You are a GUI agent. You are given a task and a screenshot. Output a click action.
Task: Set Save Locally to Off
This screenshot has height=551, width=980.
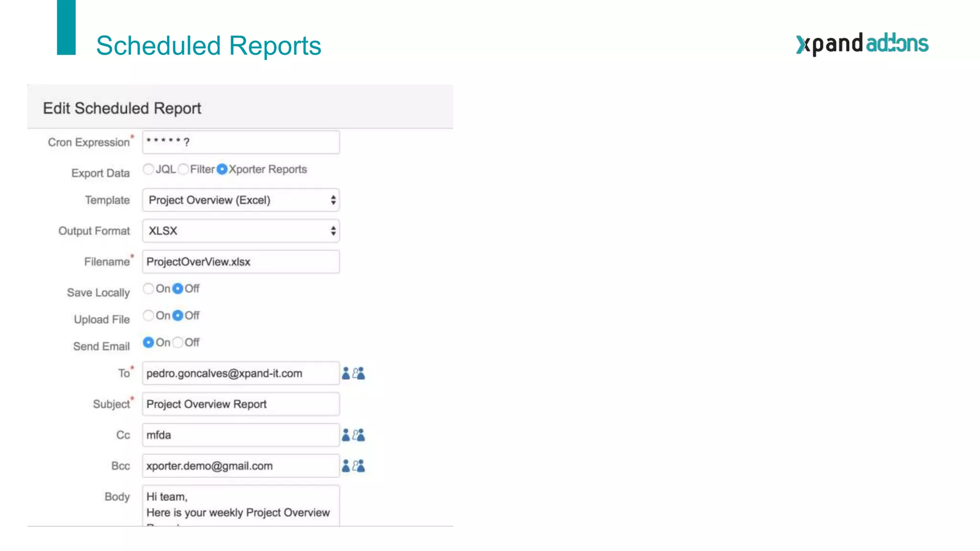[x=178, y=289]
